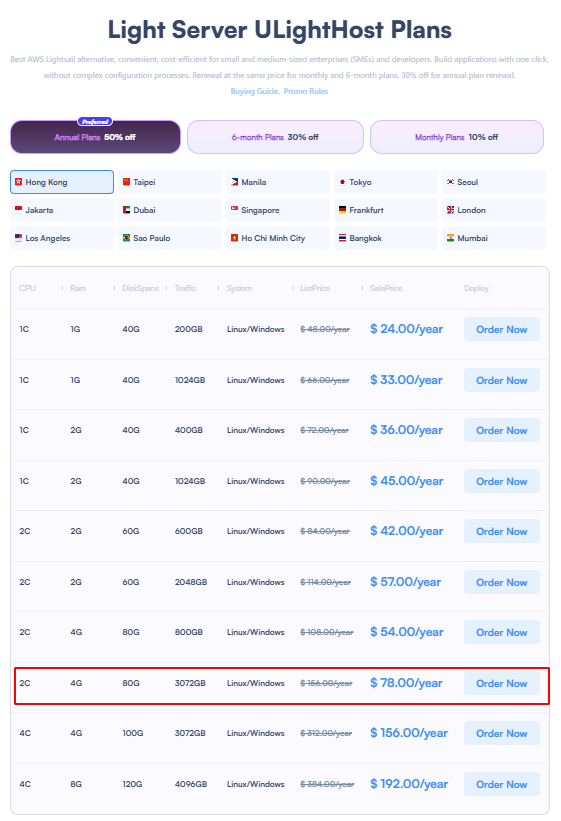The height and width of the screenshot is (821, 561).
Task: Order Now for the $156.00/year plan
Action: (501, 734)
